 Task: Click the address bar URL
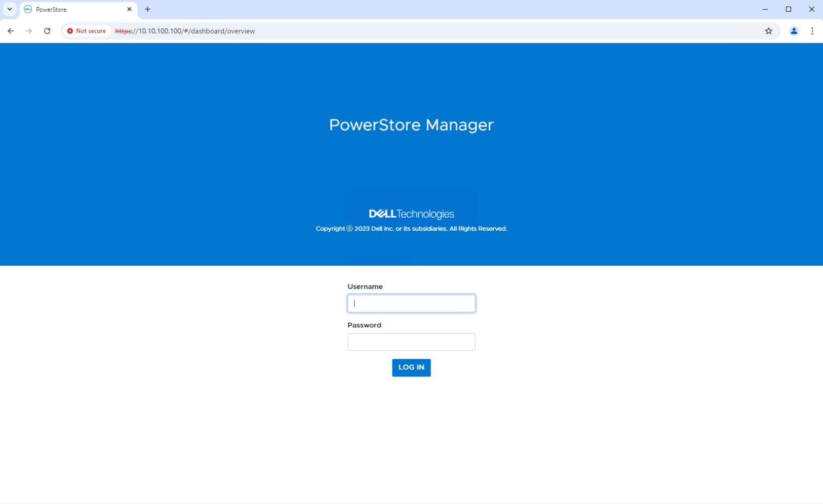pyautogui.click(x=185, y=31)
